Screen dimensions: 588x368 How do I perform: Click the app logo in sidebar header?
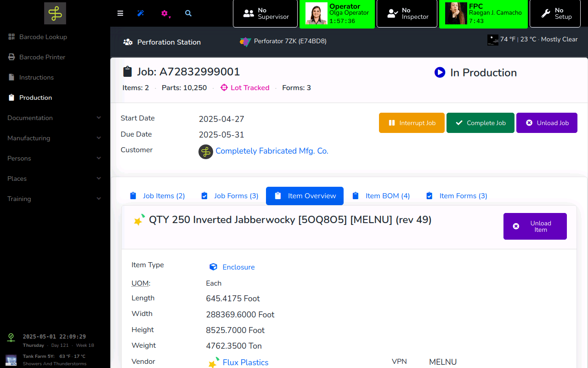[55, 13]
